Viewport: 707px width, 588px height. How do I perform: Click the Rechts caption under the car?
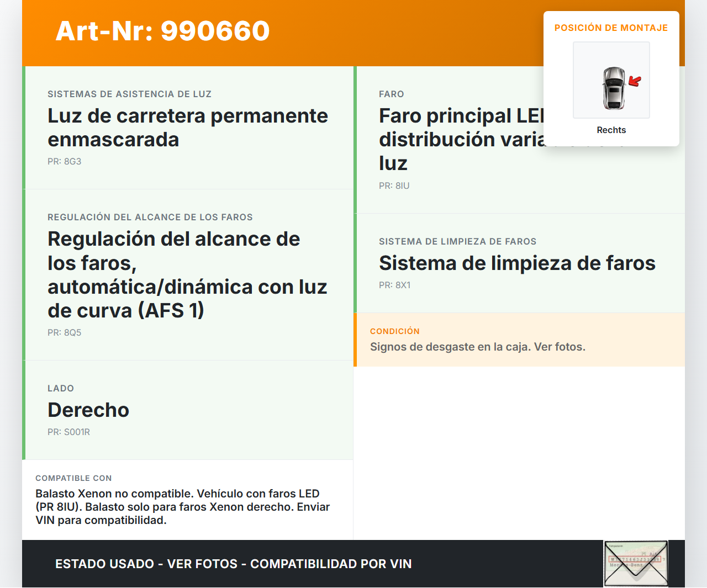click(x=611, y=130)
